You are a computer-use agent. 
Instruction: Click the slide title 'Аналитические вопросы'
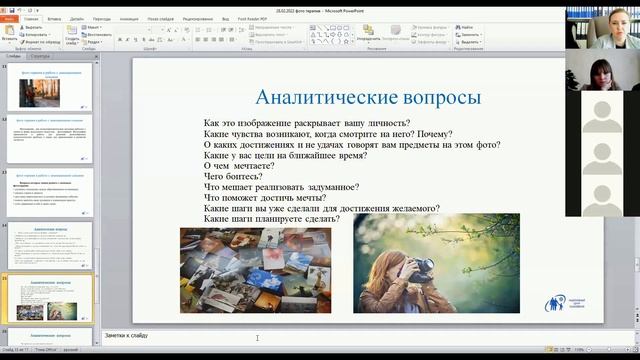[x=368, y=97]
